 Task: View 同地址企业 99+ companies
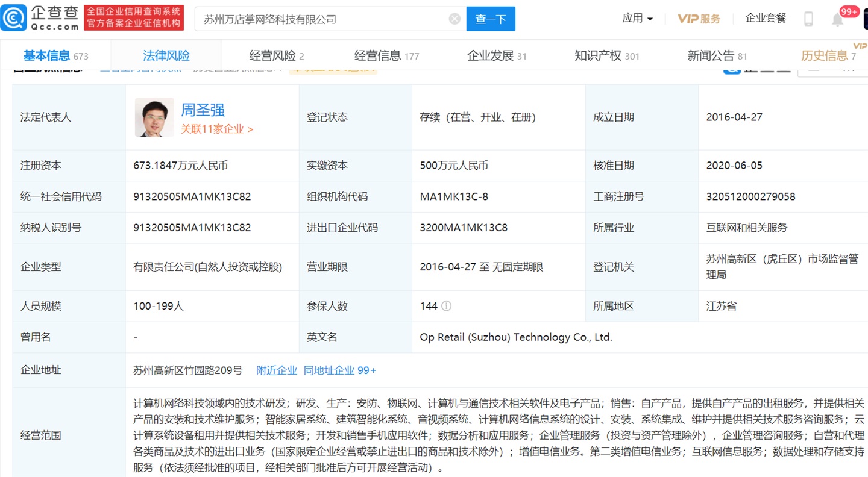pyautogui.click(x=338, y=370)
